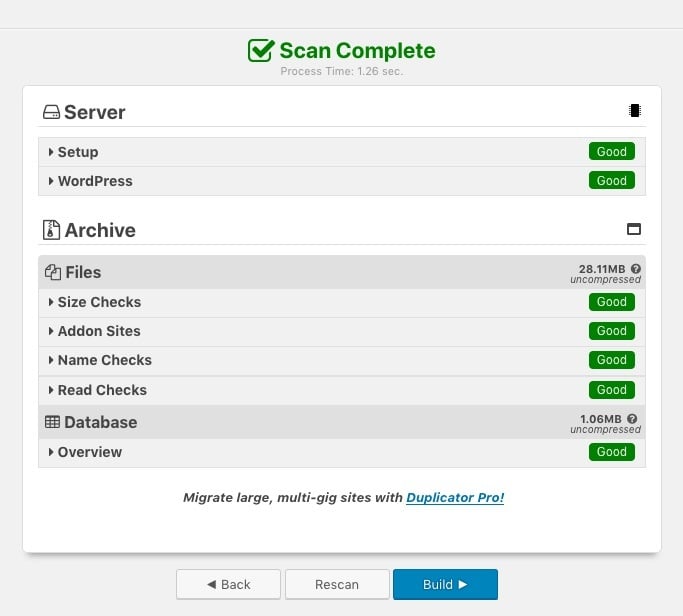Image resolution: width=683 pixels, height=616 pixels.
Task: Go back with the Back button
Action: pyautogui.click(x=228, y=584)
